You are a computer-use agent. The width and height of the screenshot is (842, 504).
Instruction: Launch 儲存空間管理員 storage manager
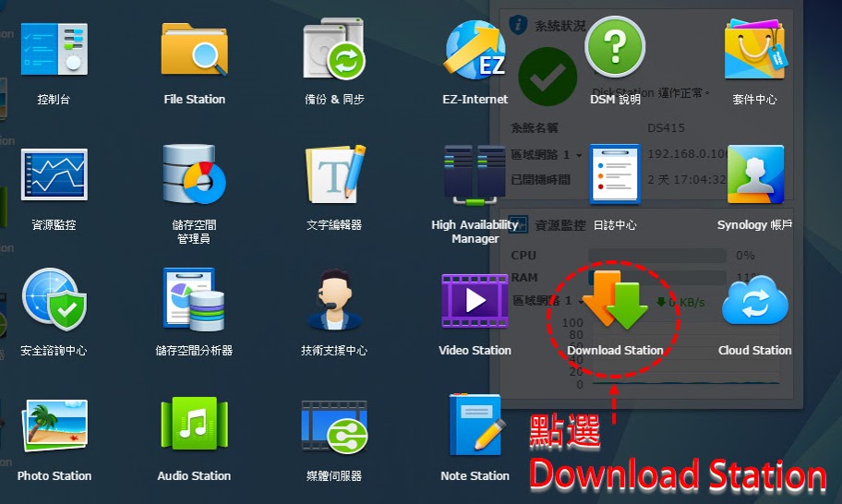tap(195, 174)
